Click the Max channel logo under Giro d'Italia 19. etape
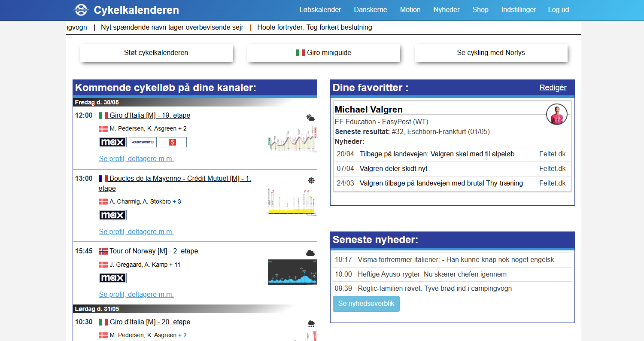 112,142
